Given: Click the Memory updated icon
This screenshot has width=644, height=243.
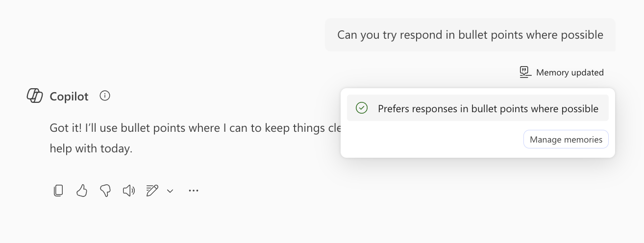Looking at the screenshot, I should 525,73.
